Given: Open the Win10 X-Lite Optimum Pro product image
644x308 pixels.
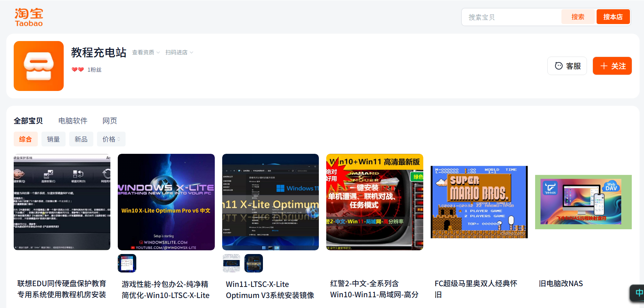Looking at the screenshot, I should (x=166, y=202).
